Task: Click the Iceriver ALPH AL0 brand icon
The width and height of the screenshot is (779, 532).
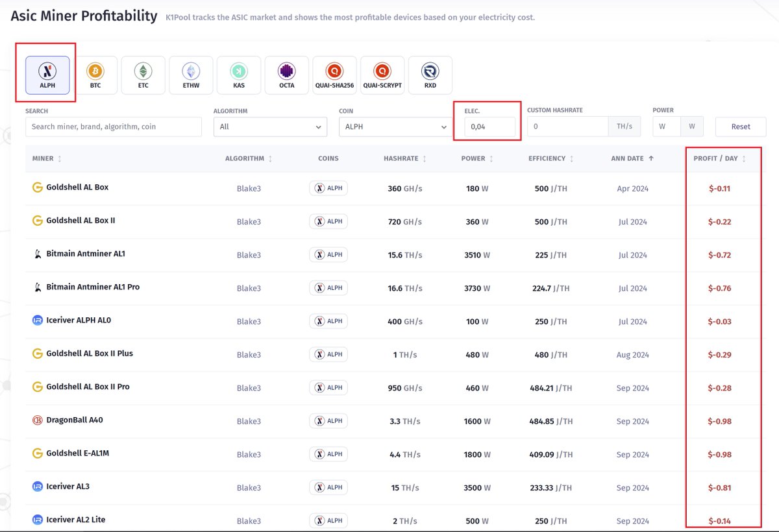Action: (x=37, y=320)
